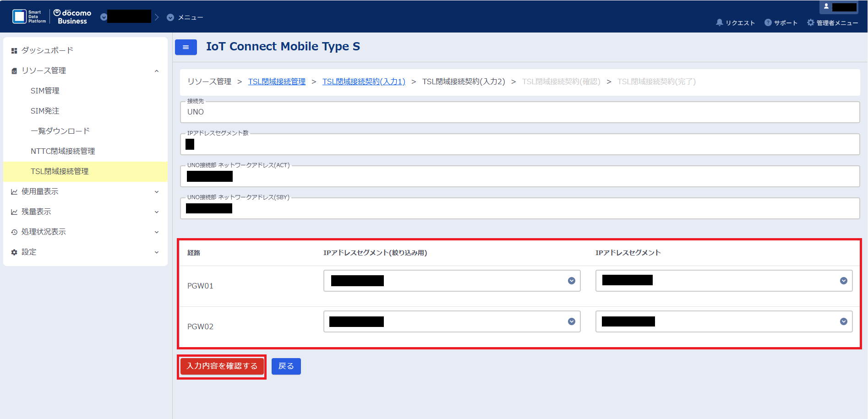868x419 pixels.
Task: Open サポート help link
Action: (x=781, y=22)
